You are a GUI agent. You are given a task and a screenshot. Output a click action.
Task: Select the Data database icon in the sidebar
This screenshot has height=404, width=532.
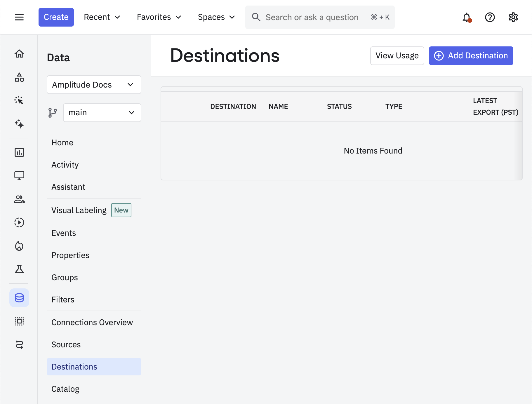coord(19,298)
